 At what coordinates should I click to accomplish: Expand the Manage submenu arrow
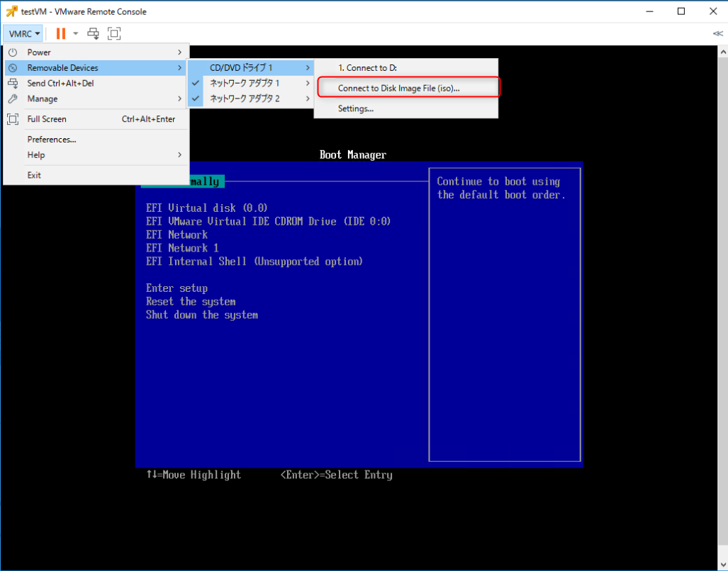point(179,98)
